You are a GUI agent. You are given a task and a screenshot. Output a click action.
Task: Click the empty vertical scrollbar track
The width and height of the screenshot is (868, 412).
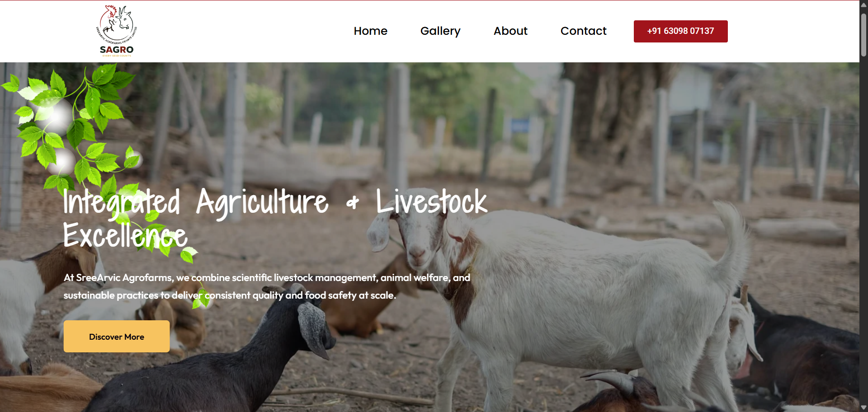click(x=863, y=226)
